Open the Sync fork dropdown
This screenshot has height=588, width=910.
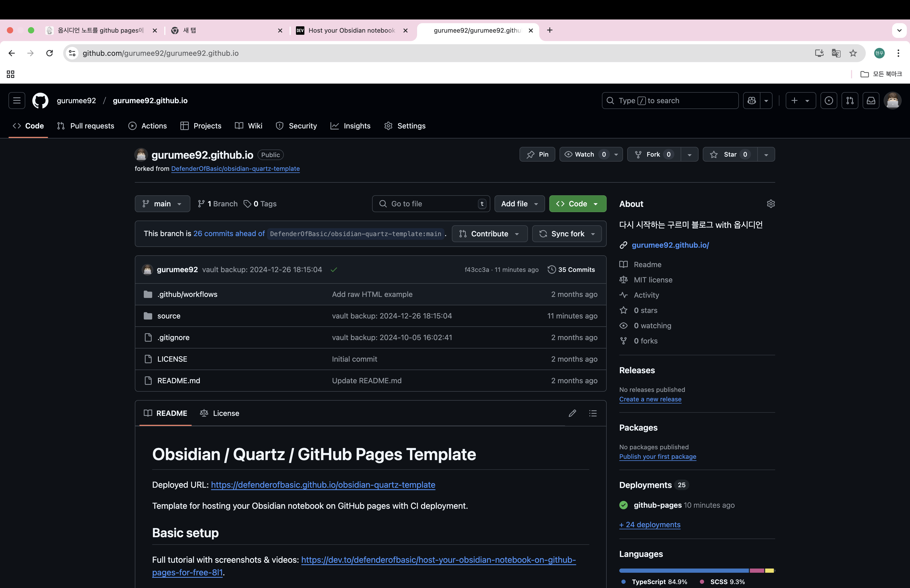(x=567, y=234)
